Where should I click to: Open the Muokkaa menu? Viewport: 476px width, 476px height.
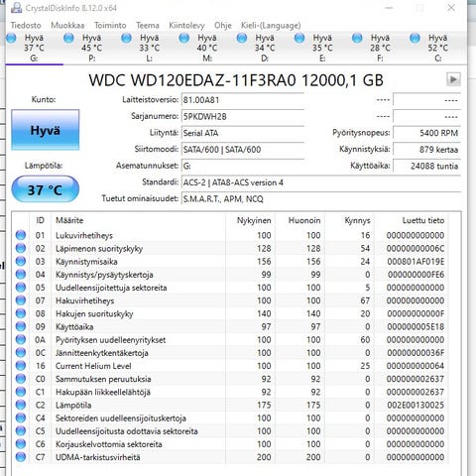click(67, 26)
